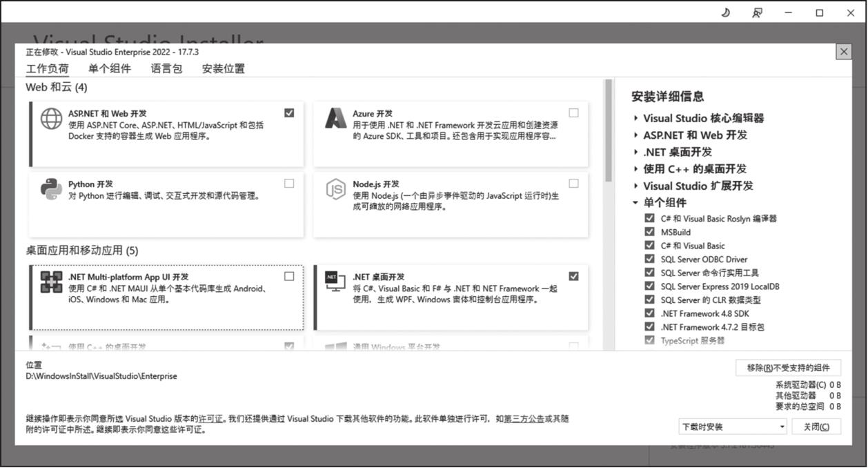868x468 pixels.
Task: Check the Python 开发 workload box
Action: pyautogui.click(x=289, y=183)
